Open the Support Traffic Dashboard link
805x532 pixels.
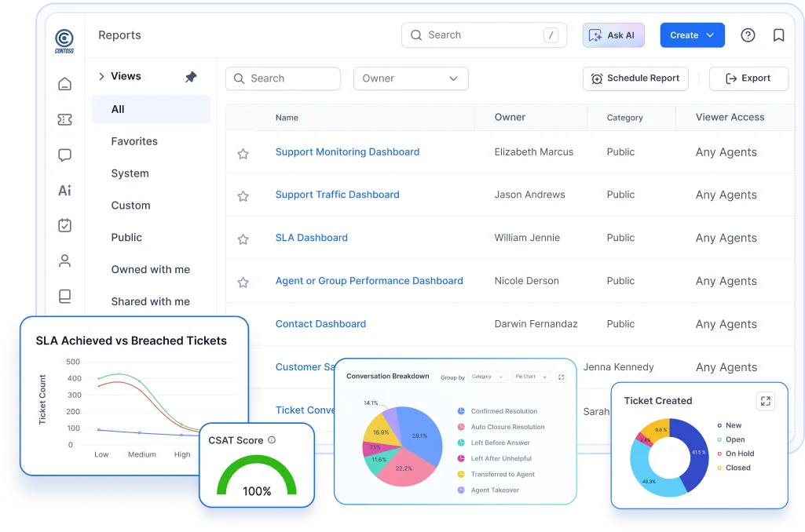pyautogui.click(x=337, y=195)
